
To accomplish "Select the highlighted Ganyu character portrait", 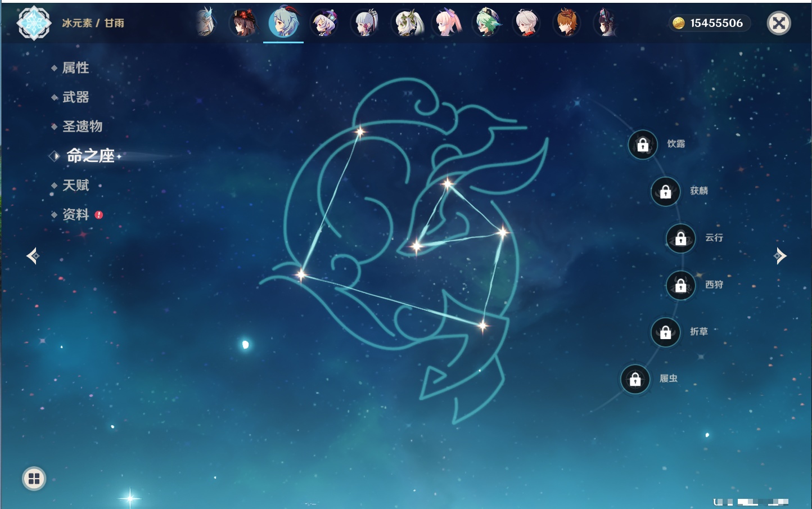I will [x=283, y=22].
